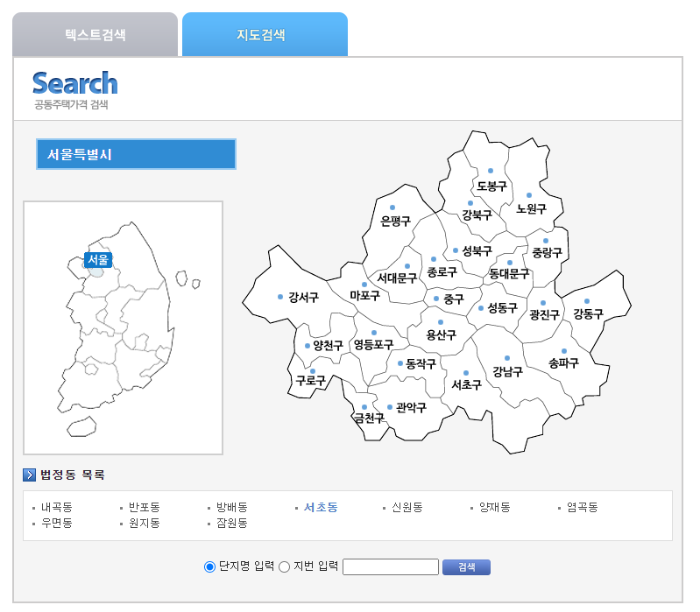Viewport: 700px width, 612px height.
Task: Click the Search logo heading
Action: [74, 83]
